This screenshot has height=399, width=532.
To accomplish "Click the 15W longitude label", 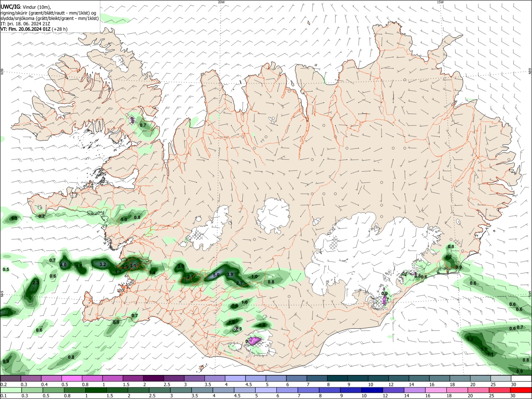I will [x=440, y=2].
